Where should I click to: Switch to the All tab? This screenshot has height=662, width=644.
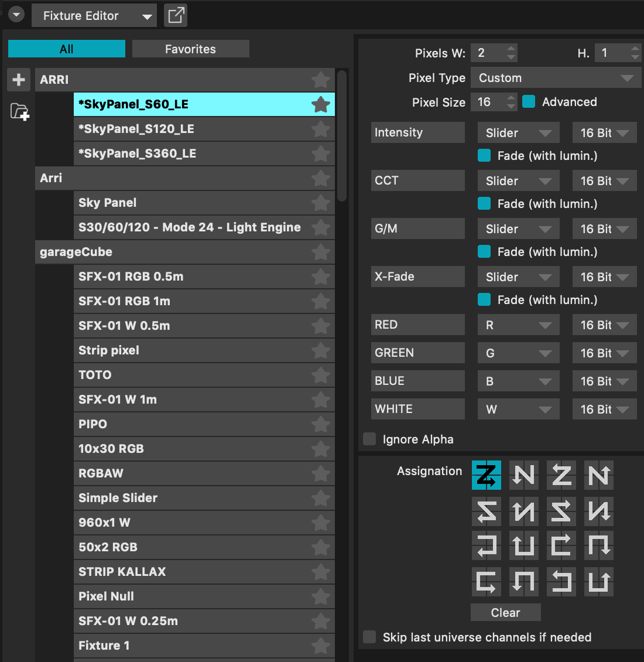click(x=67, y=49)
